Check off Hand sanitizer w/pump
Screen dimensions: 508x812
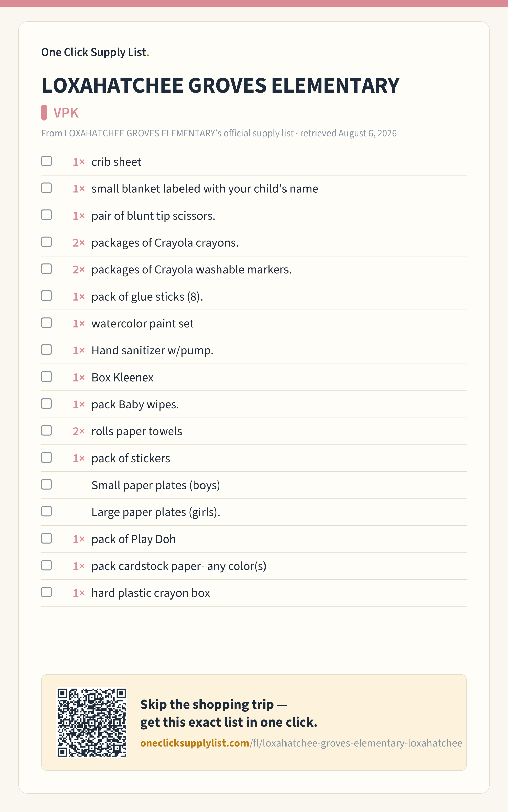point(46,350)
